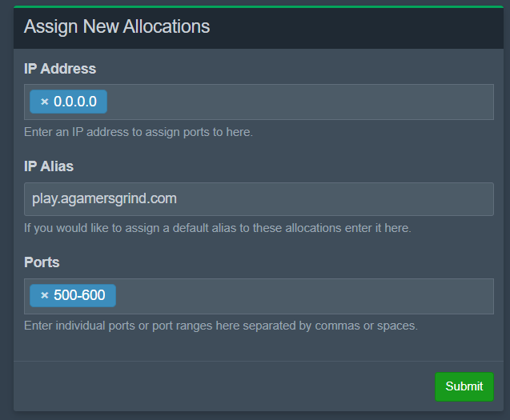Click the word "default" in the alias hint
510x420 pixels.
tap(171, 228)
